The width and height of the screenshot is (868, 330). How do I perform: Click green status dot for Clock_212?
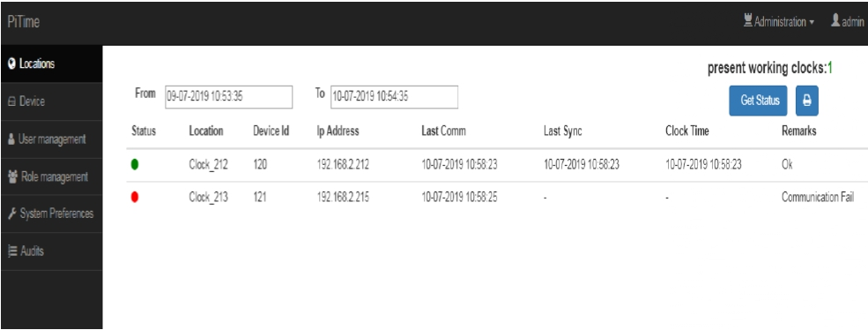coord(135,164)
